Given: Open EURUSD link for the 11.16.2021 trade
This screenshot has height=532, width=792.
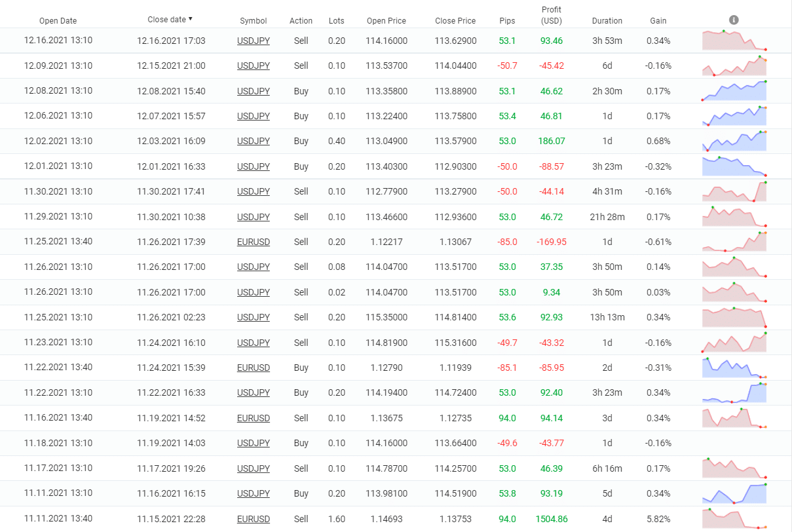Looking at the screenshot, I should click(253, 418).
